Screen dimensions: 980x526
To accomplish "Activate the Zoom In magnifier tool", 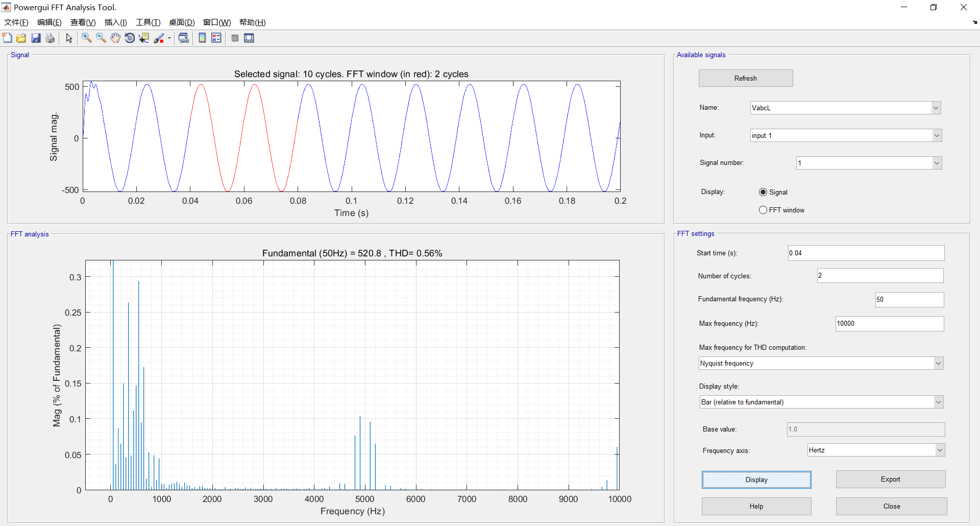I will pyautogui.click(x=87, y=38).
